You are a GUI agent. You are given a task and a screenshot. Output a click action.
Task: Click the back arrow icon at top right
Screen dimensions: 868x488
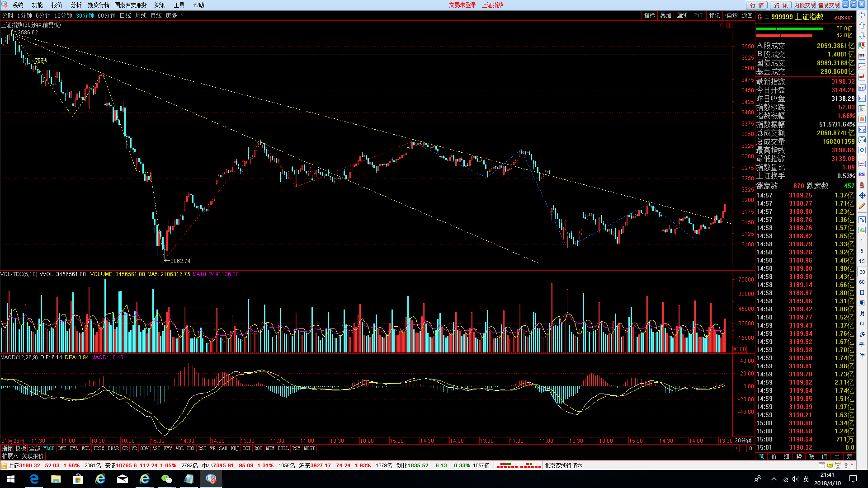click(862, 15)
